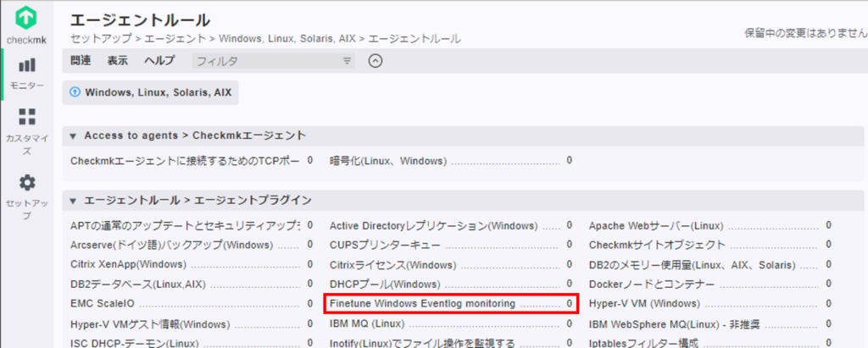
Task: Open Apache Webサーバー(Linux) rule
Action: (x=656, y=226)
